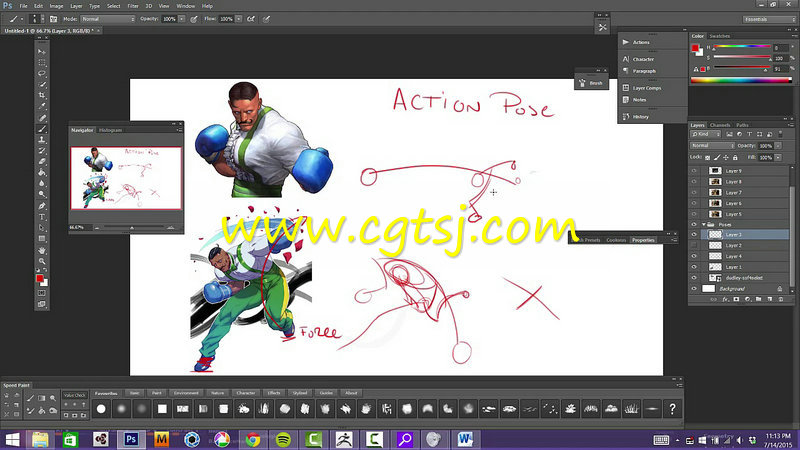Viewport: 800px width, 450px height.
Task: Click pressure-for-opacity icon beside Opacity
Action: pos(194,19)
